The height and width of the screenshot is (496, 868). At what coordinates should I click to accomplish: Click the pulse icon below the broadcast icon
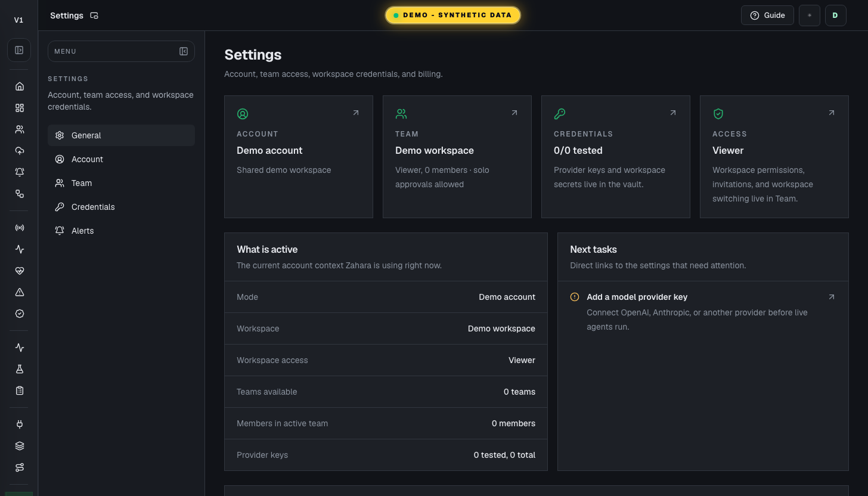click(20, 249)
